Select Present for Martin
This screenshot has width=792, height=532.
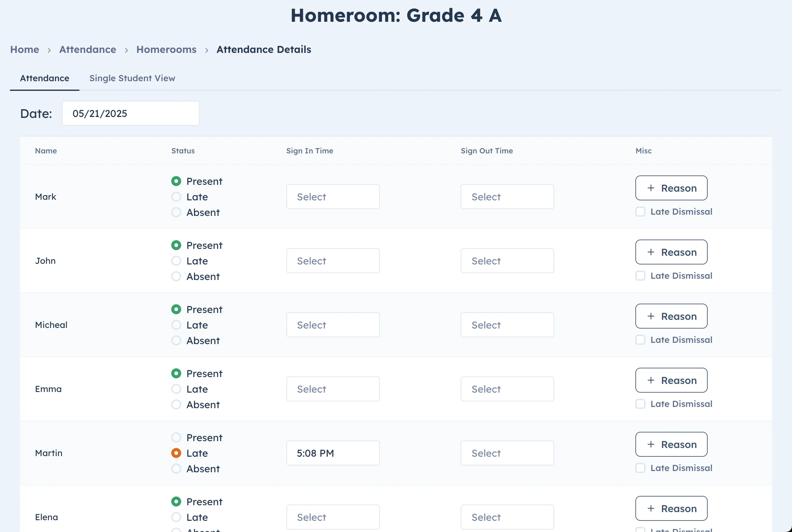point(176,438)
